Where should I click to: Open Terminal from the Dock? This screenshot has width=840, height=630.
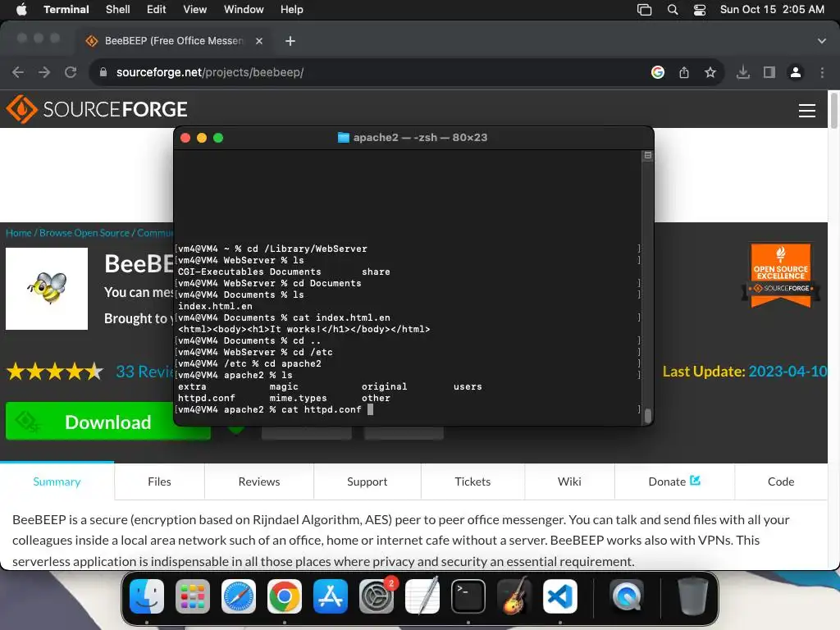468,596
